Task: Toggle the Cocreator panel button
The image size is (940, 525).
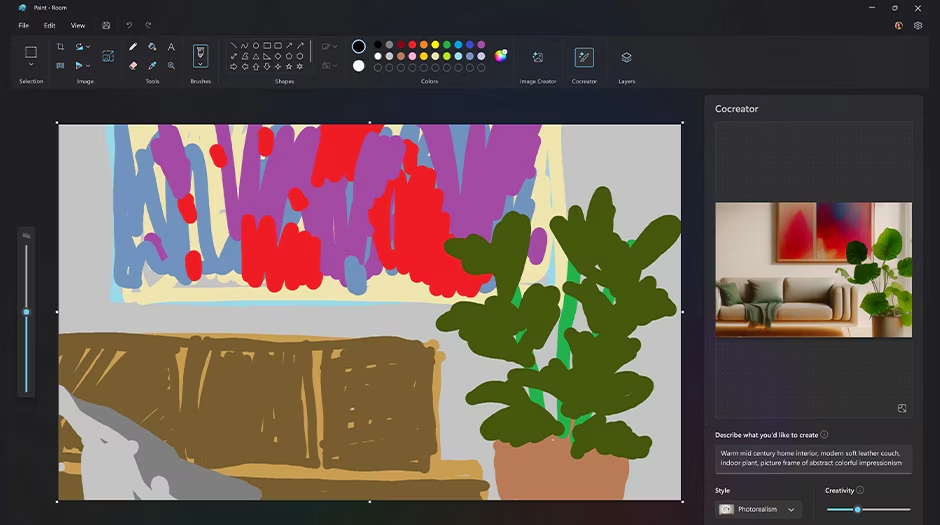Action: pos(584,58)
